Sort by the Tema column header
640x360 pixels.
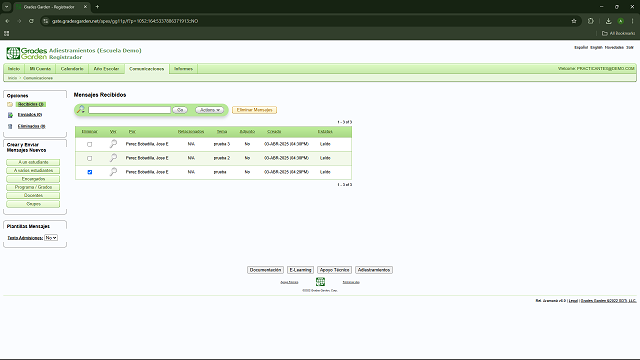222,131
